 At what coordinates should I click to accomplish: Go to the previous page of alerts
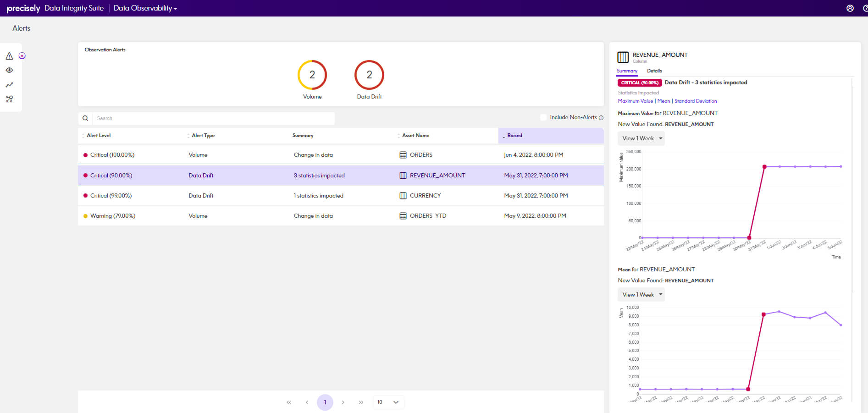click(x=307, y=402)
